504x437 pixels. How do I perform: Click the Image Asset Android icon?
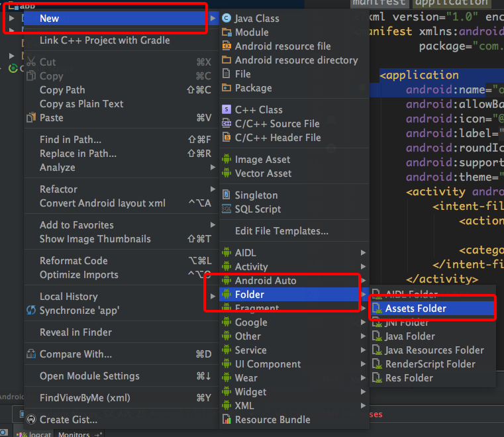coord(227,160)
